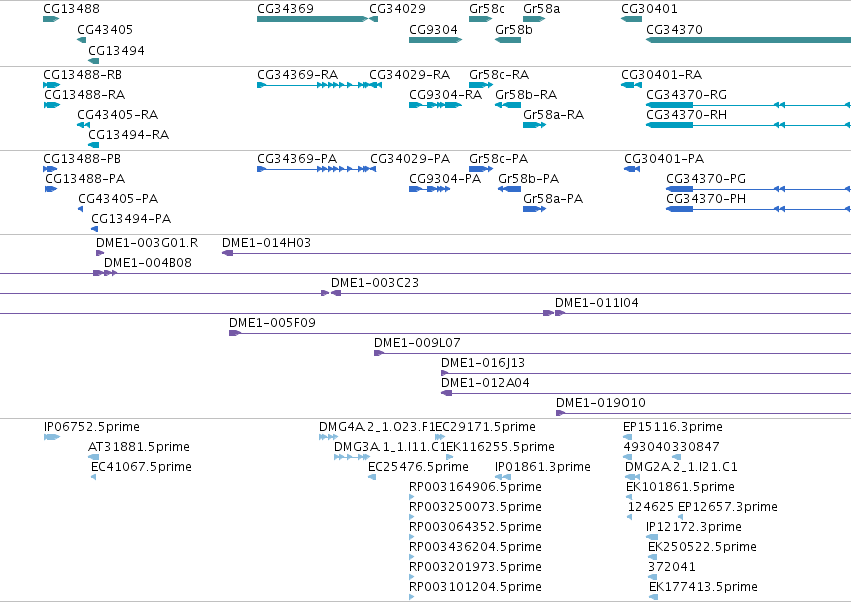Click the CG43405 gene feature label
The width and height of the screenshot is (851, 602).
[x=105, y=29]
